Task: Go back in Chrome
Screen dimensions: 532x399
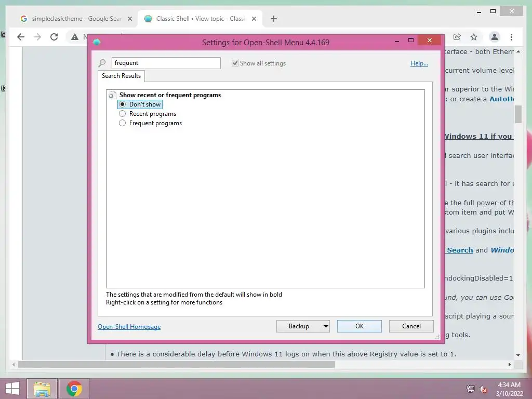Action: point(21,37)
